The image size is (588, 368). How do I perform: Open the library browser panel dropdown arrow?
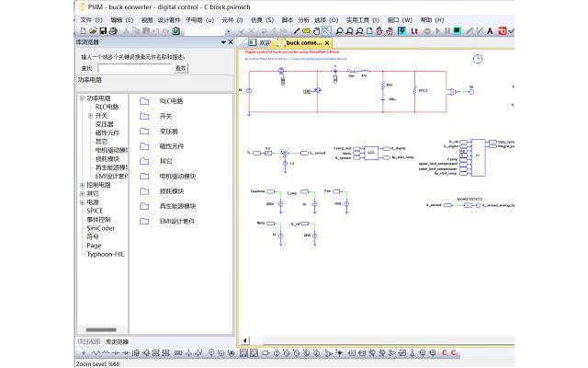(x=223, y=42)
